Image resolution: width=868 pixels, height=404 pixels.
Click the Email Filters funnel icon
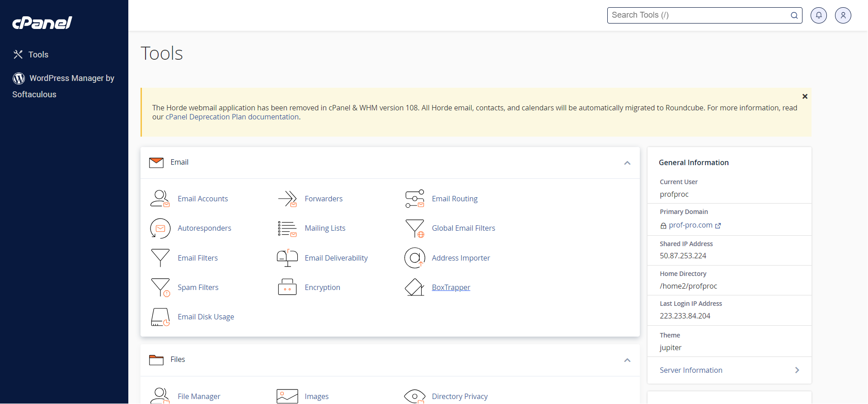pos(160,258)
